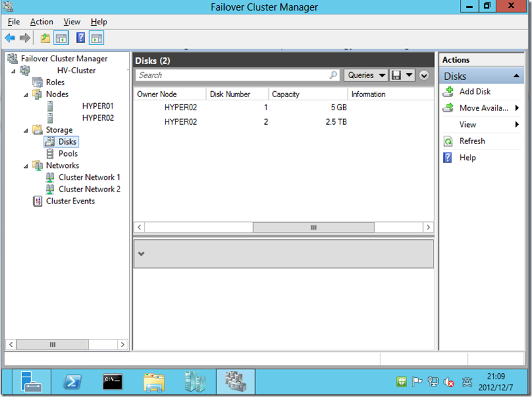Click the Help icon in Actions pane
This screenshot has width=532, height=397.
[448, 158]
